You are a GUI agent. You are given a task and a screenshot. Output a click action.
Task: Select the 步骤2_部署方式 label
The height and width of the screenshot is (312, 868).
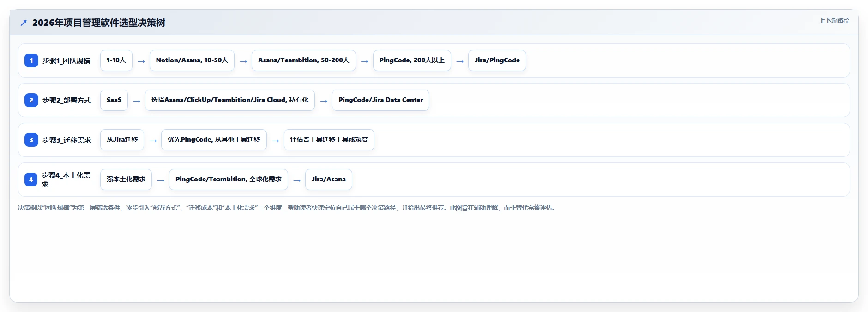[x=67, y=100]
